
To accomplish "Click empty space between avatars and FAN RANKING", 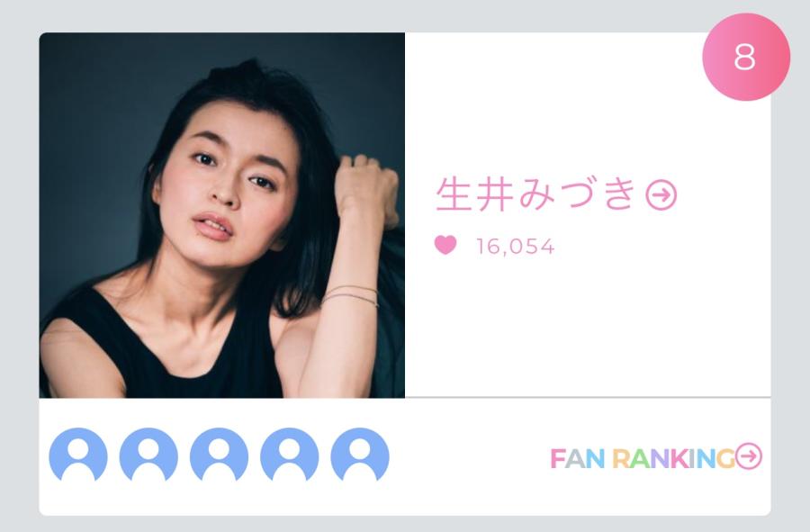I will click(469, 457).
